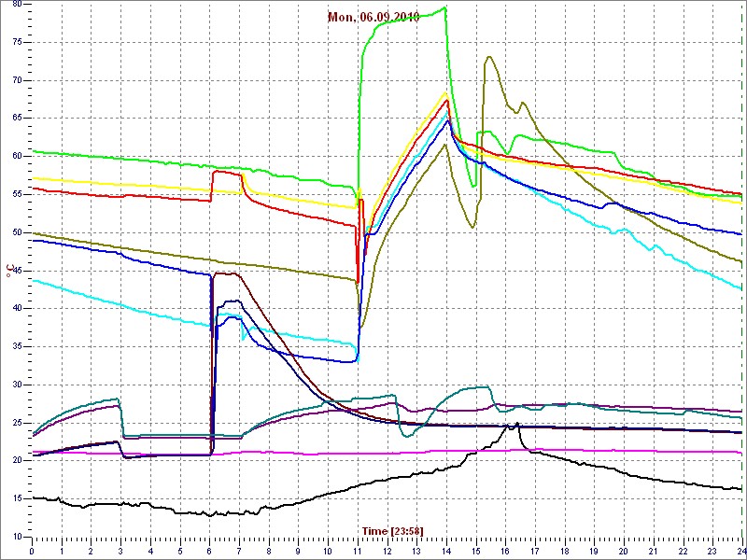Pick hour 18 on the time axis
This screenshot has height=560, width=747.
564,551
